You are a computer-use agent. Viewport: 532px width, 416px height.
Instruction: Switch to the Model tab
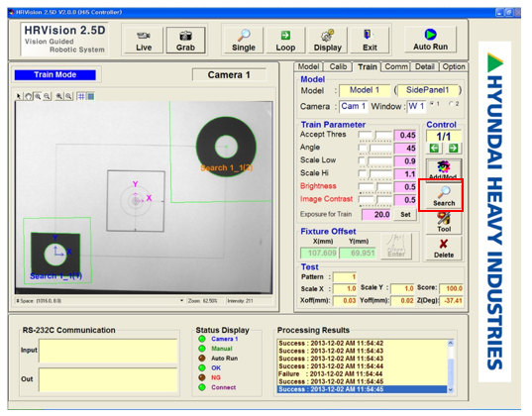(x=308, y=66)
